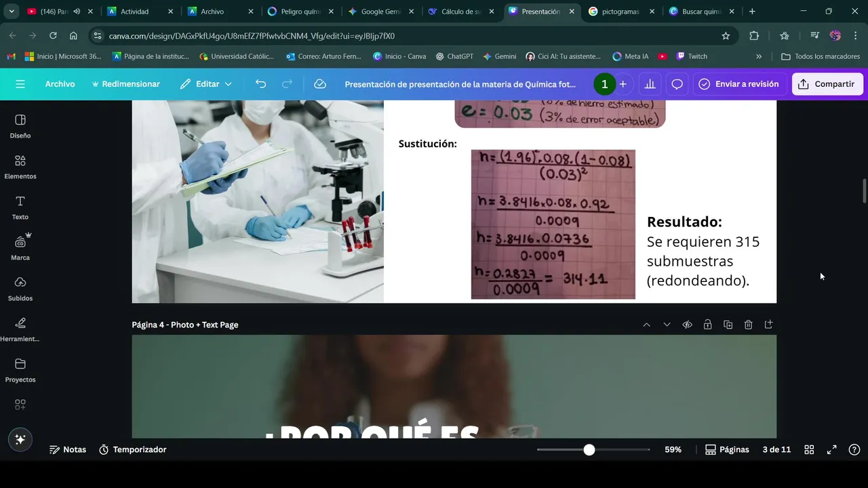Open Chrome three-dot menu
Screen dimensions: 868x488
pyautogui.click(x=855, y=36)
